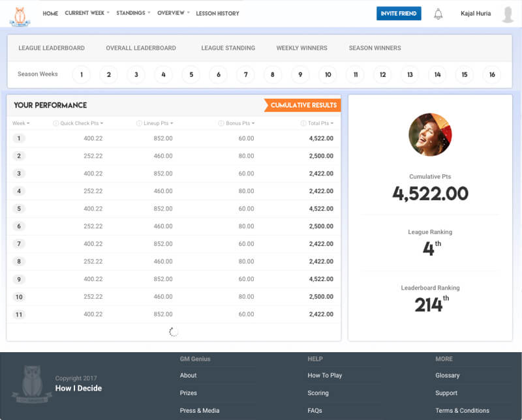Open the Season Winners tab
Screen dimensions: 522x420
pos(375,48)
